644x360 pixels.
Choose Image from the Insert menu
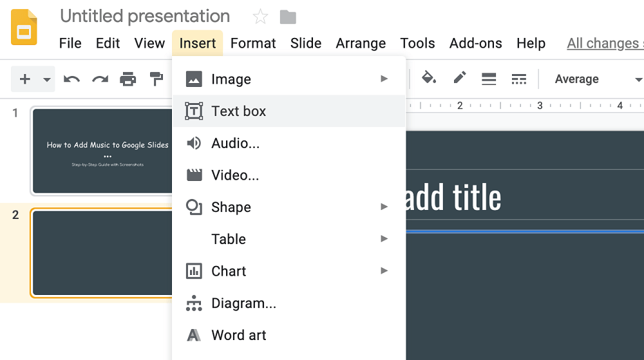pos(289,79)
